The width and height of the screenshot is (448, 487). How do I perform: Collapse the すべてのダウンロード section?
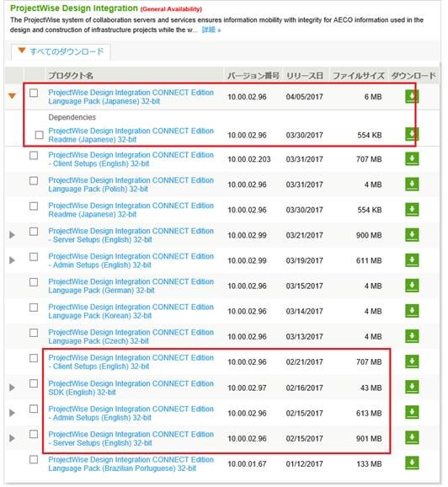coord(61,51)
